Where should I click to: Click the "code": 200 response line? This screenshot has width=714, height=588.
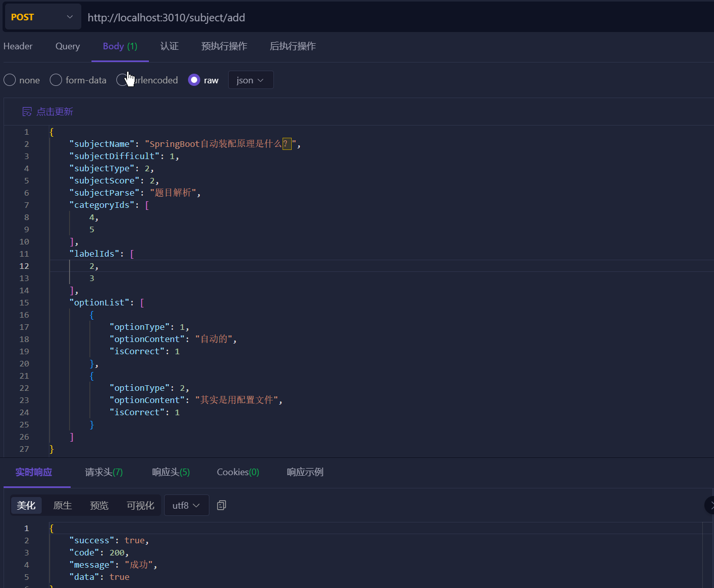(x=99, y=552)
